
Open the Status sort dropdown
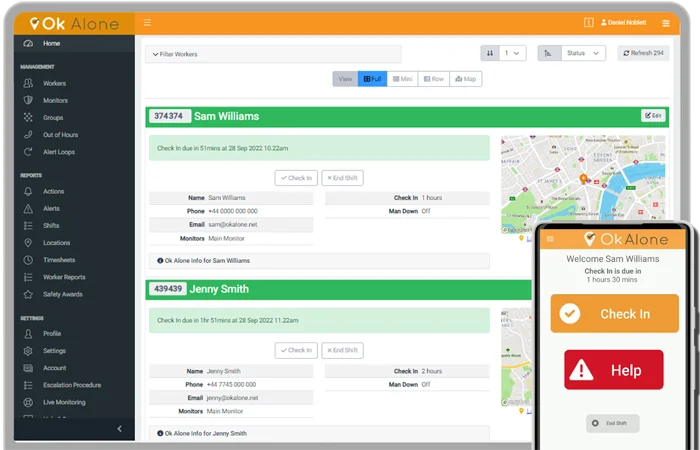pos(583,53)
